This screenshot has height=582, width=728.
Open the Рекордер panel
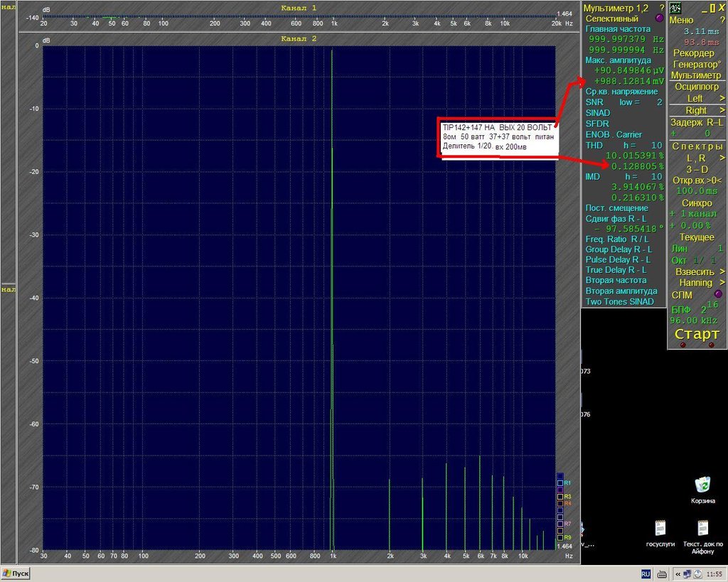(x=694, y=53)
